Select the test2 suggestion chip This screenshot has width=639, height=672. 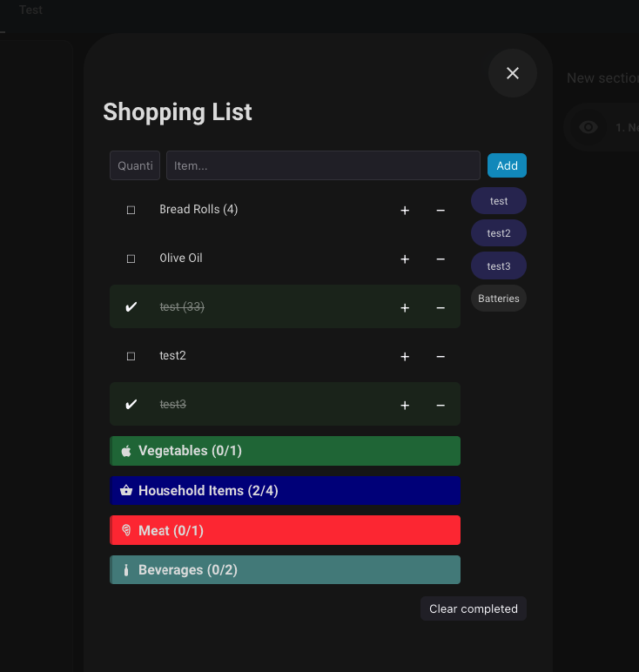tap(499, 233)
